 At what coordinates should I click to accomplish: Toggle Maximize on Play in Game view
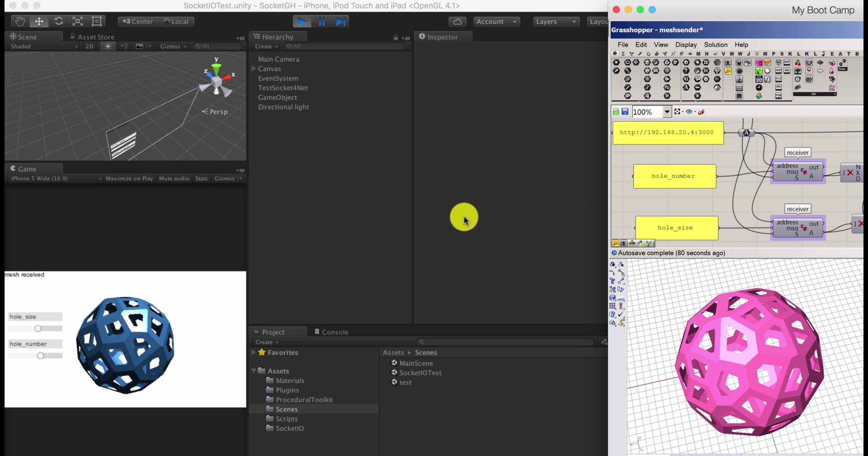coord(129,178)
